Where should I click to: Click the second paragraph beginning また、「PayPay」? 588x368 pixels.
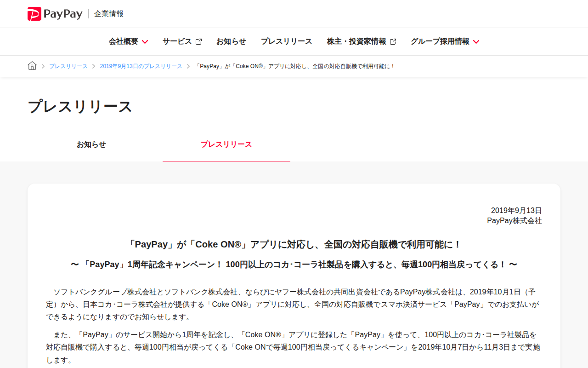[294, 347]
